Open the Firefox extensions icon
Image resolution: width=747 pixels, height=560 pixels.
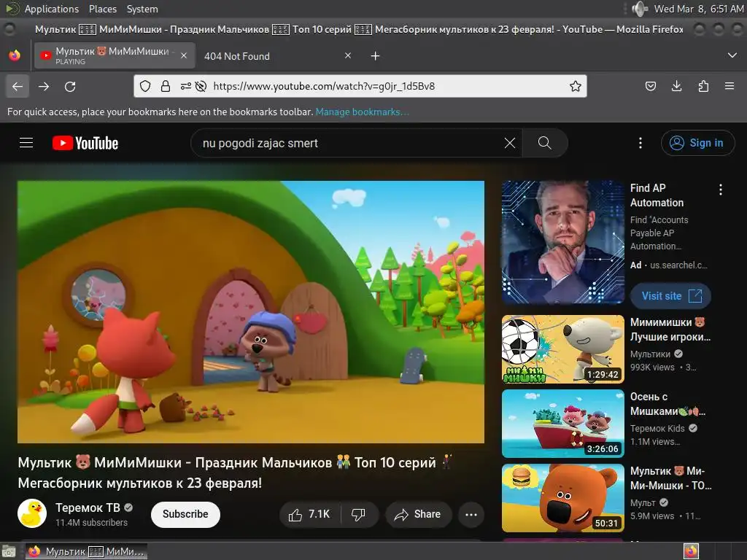point(703,86)
